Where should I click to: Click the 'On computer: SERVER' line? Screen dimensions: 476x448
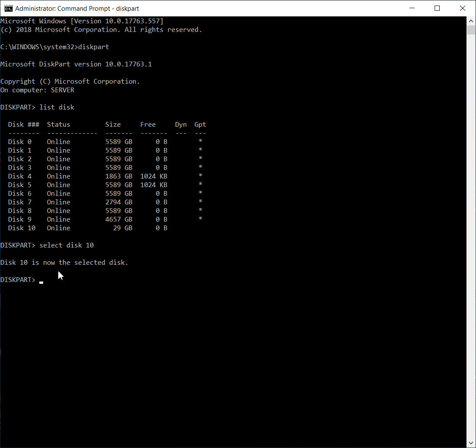[38, 90]
